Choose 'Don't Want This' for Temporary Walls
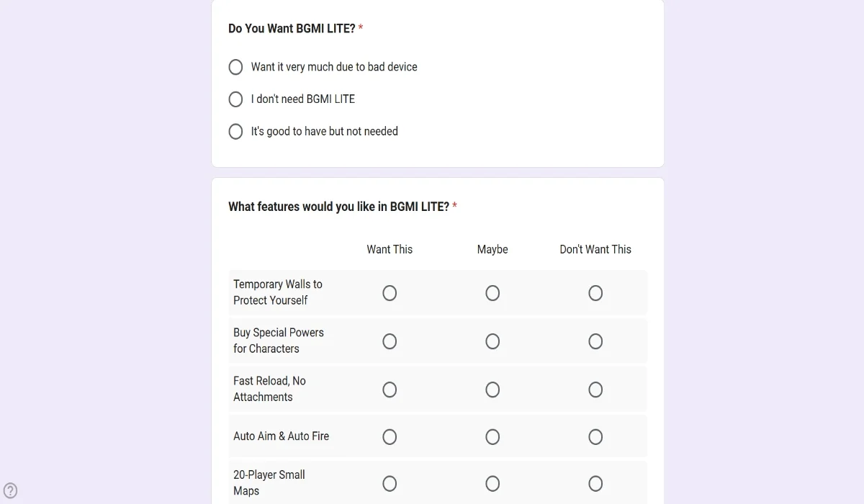 point(595,293)
